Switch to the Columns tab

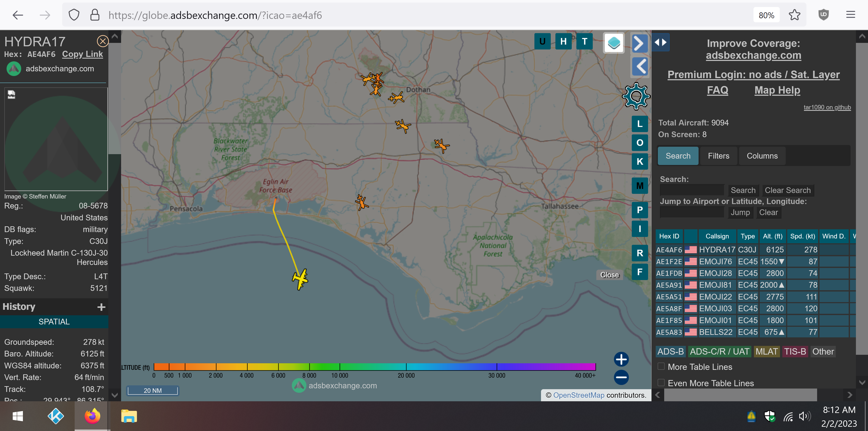tap(762, 156)
